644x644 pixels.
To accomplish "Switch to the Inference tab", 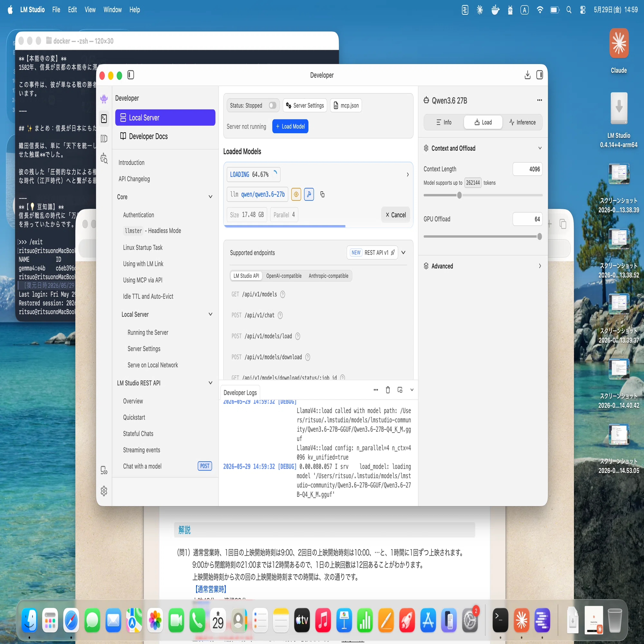I will point(522,122).
